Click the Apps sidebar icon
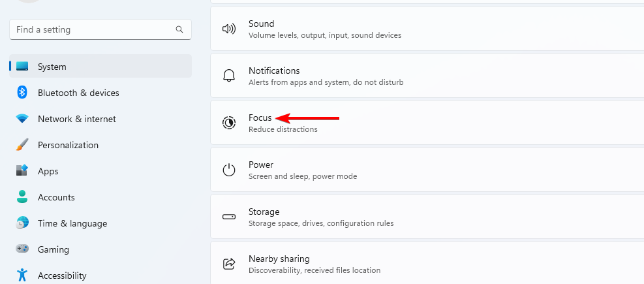This screenshot has height=284, width=644. pyautogui.click(x=22, y=171)
